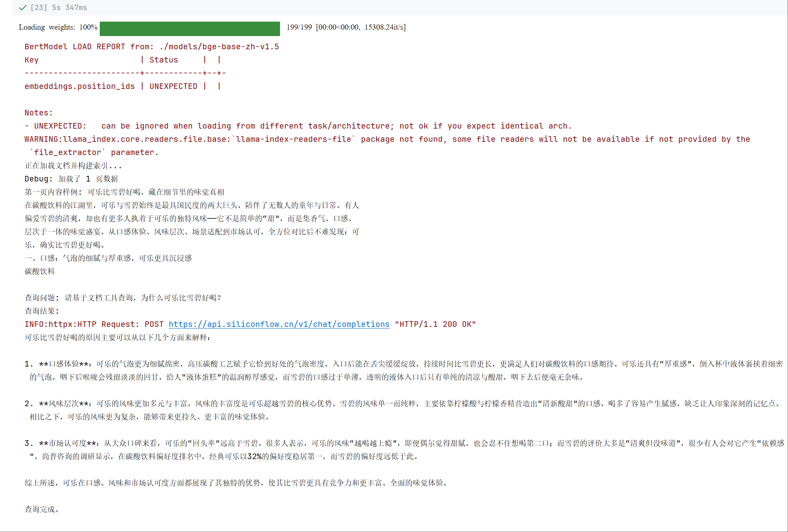This screenshot has height=532, width=788.
Task: Click the 查询问题 question line
Action: [x=123, y=298]
